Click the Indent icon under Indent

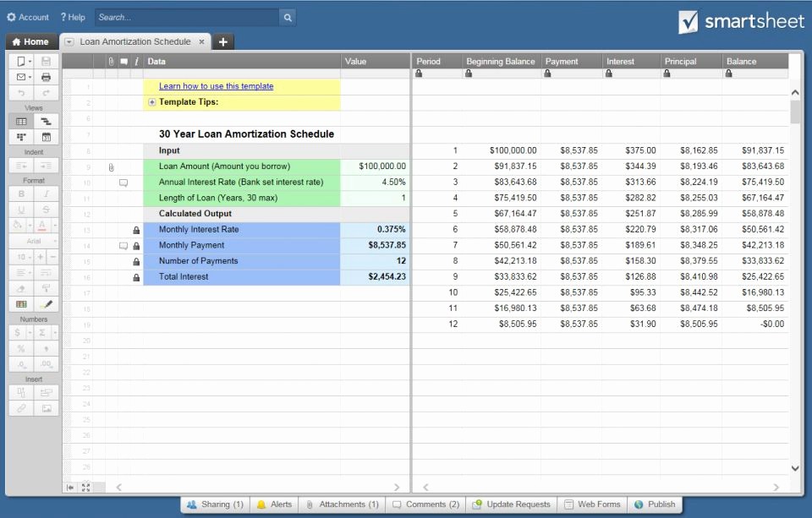tap(46, 166)
